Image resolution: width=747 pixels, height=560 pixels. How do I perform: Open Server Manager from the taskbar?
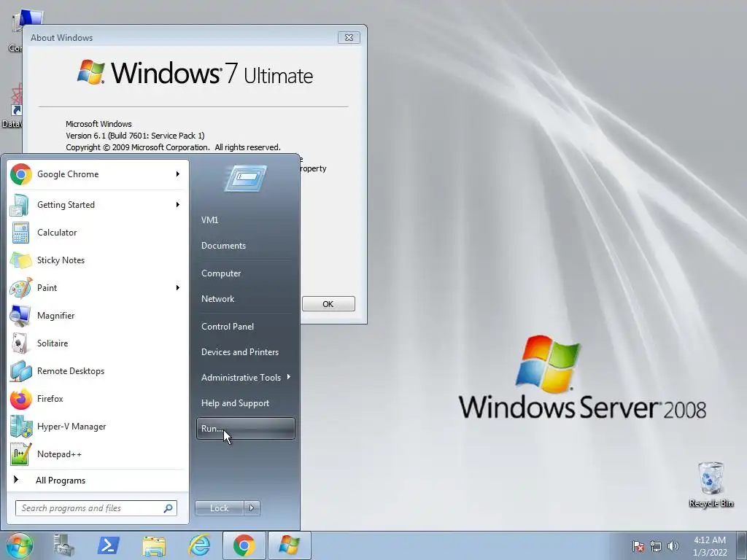(63, 545)
